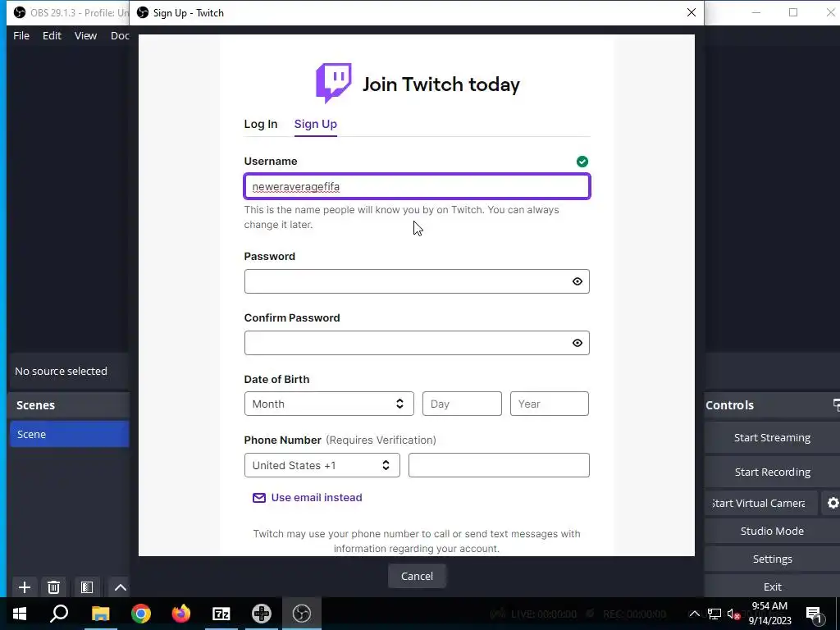840x630 pixels.
Task: Open taskbar search magnifier
Action: (x=59, y=614)
